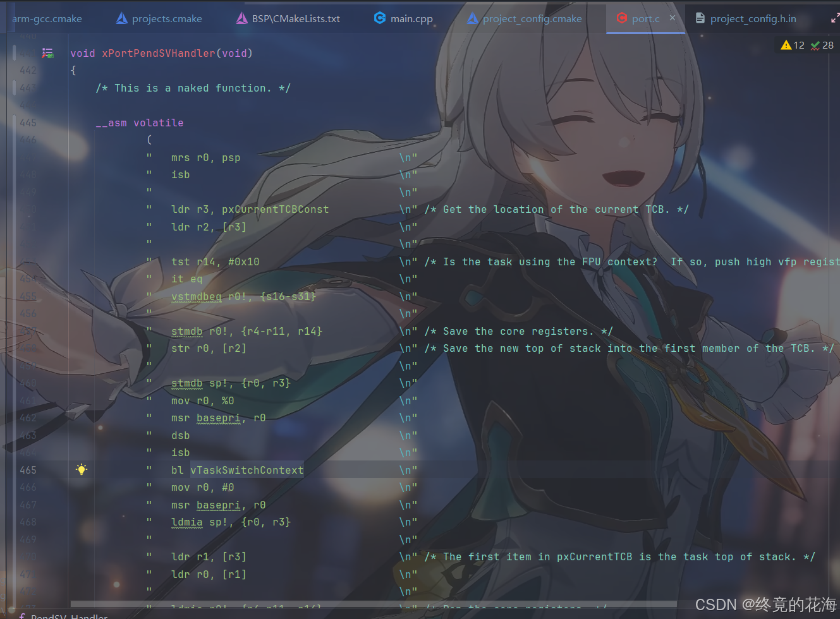This screenshot has height=619, width=840.
Task: Click the expand editor arrows icon
Action: (x=835, y=18)
